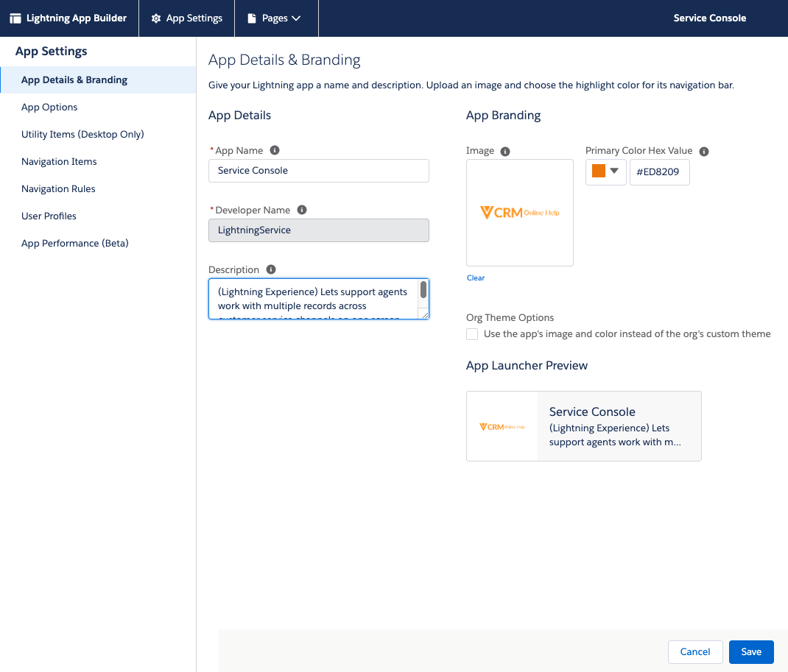Click the info icon next to Description
Viewport: 788px width, 672px height.
[x=271, y=269]
